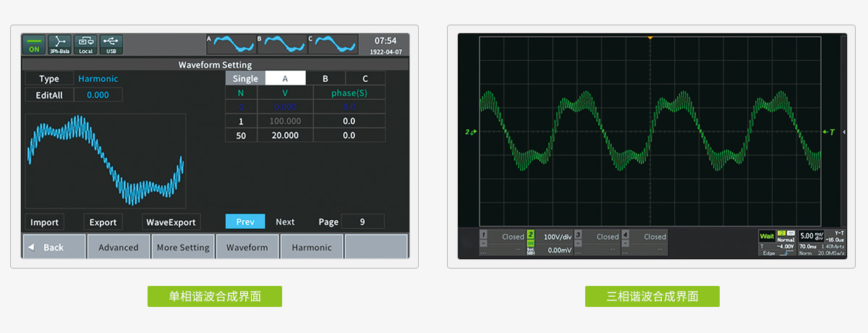Switch to phase C tab
The width and height of the screenshot is (868, 333).
(365, 78)
